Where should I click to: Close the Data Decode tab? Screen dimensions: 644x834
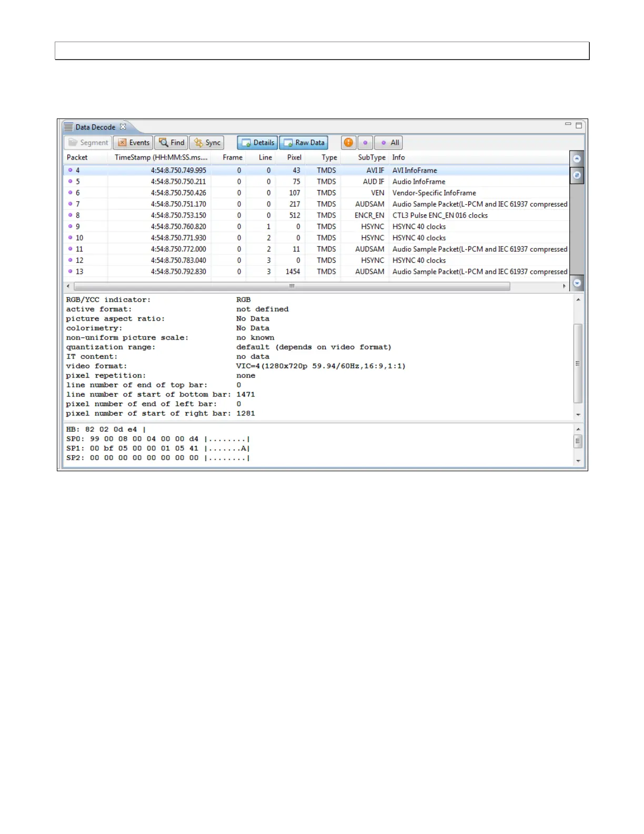click(x=123, y=127)
